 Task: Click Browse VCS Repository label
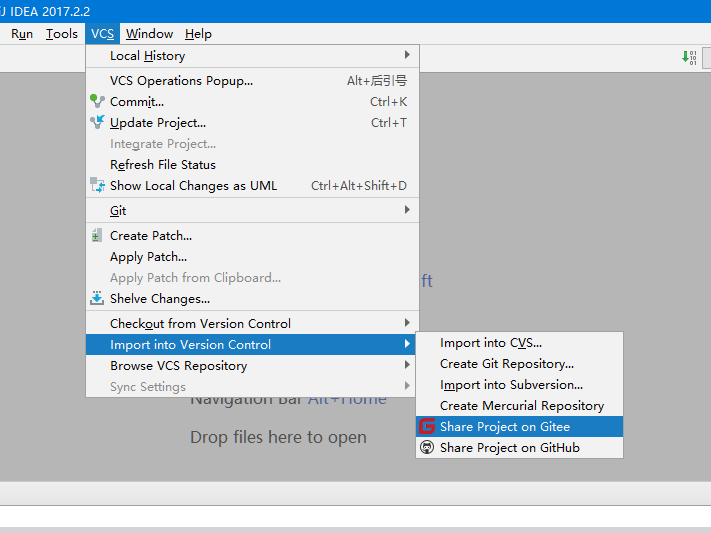tap(178, 366)
